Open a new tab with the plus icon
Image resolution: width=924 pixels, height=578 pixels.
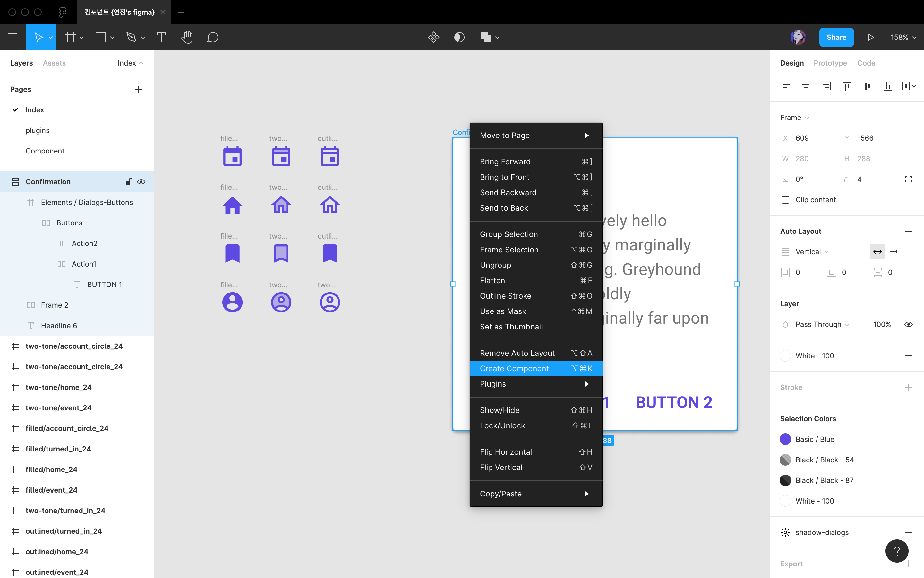tap(181, 12)
